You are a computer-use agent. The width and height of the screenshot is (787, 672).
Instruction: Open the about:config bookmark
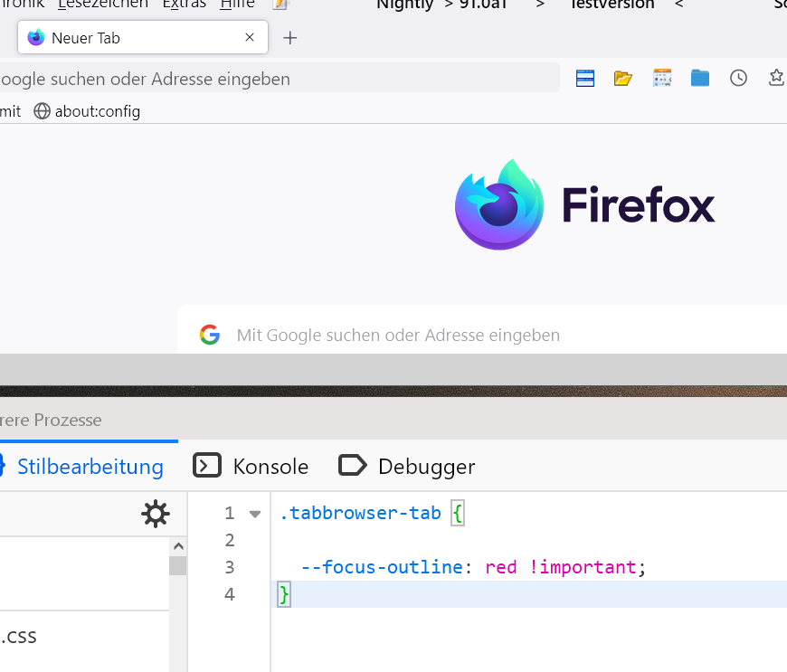pyautogui.click(x=87, y=111)
